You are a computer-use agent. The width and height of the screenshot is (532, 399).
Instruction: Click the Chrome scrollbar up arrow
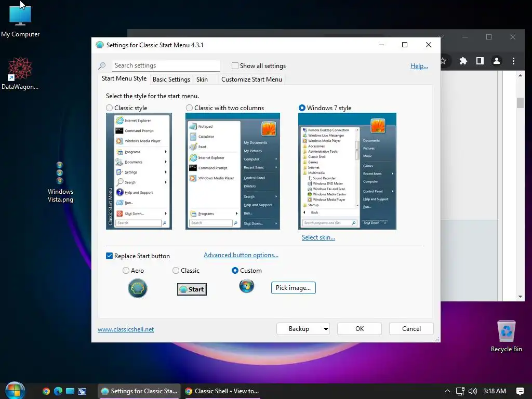tap(520, 75)
